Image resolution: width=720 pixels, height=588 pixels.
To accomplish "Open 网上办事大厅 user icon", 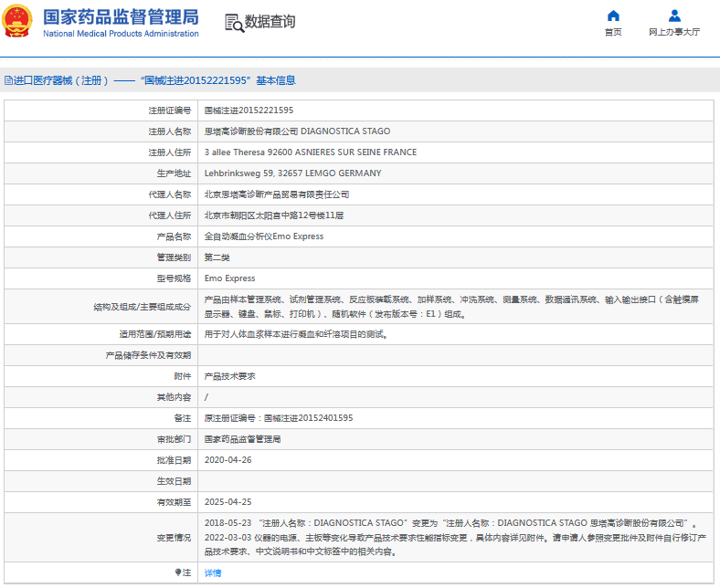I will click(x=674, y=16).
